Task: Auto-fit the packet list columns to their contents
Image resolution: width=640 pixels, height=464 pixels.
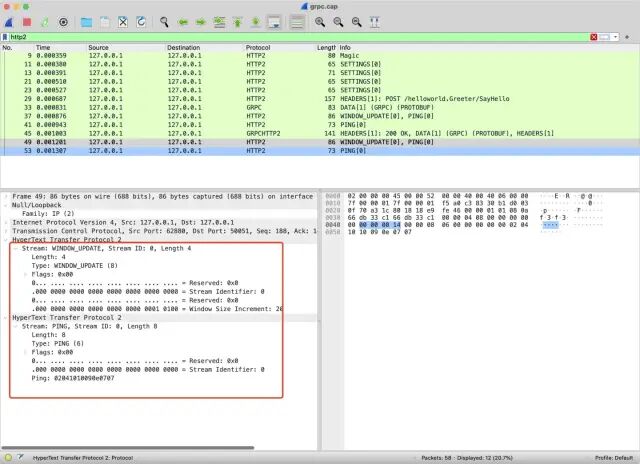Action: pyautogui.click(x=375, y=22)
